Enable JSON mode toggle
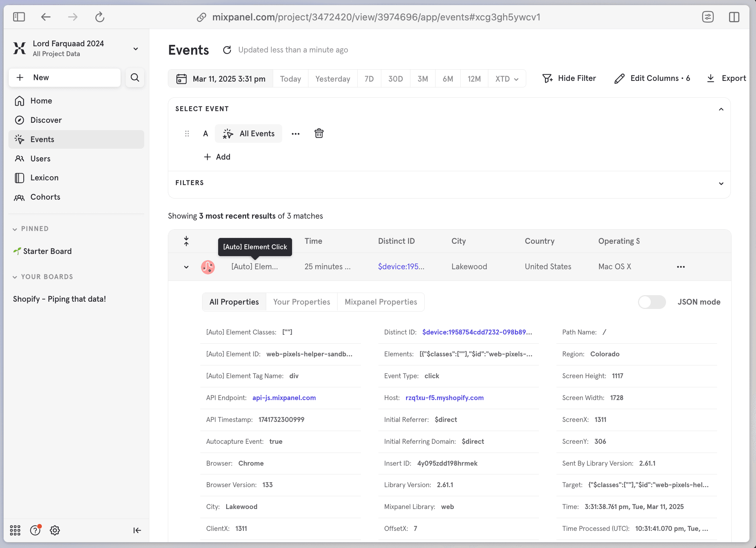The height and width of the screenshot is (548, 756). [651, 302]
